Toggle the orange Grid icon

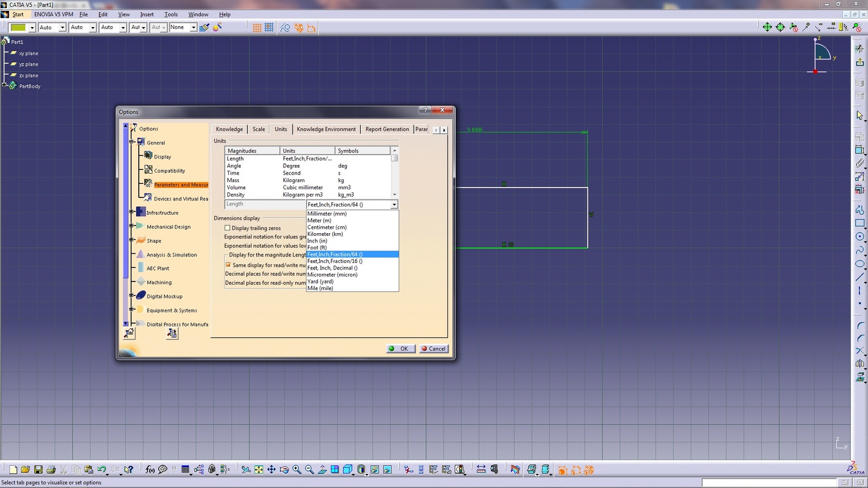[257, 27]
